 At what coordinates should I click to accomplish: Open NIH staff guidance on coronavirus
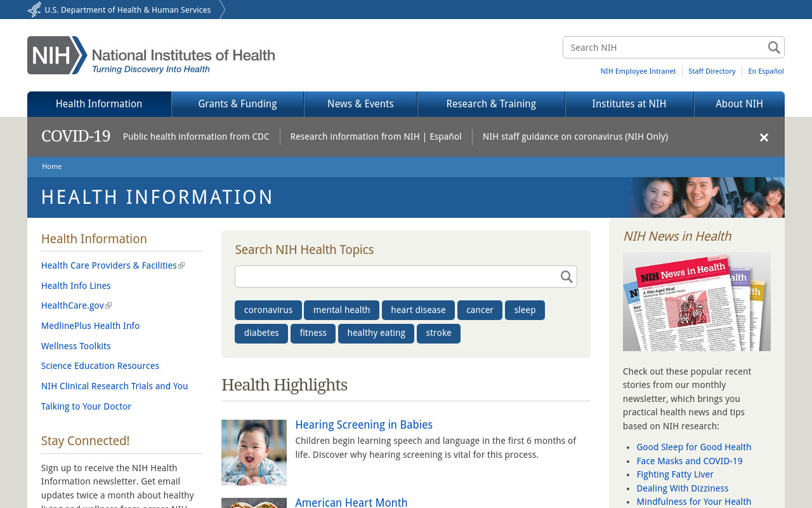[575, 137]
